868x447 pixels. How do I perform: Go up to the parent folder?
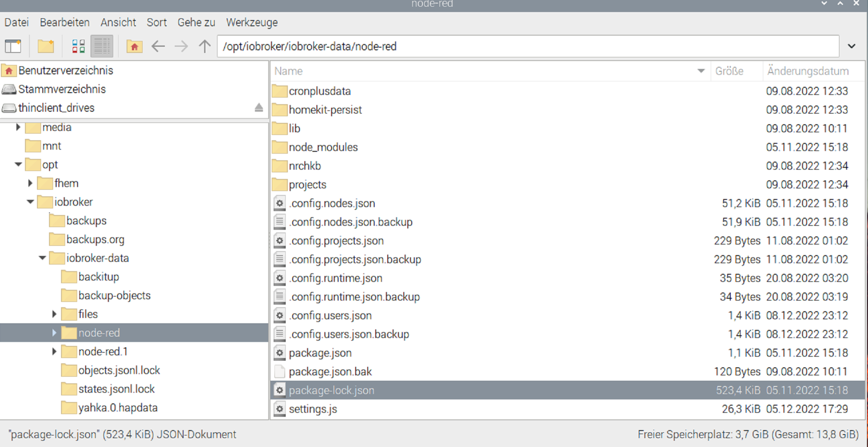click(205, 46)
